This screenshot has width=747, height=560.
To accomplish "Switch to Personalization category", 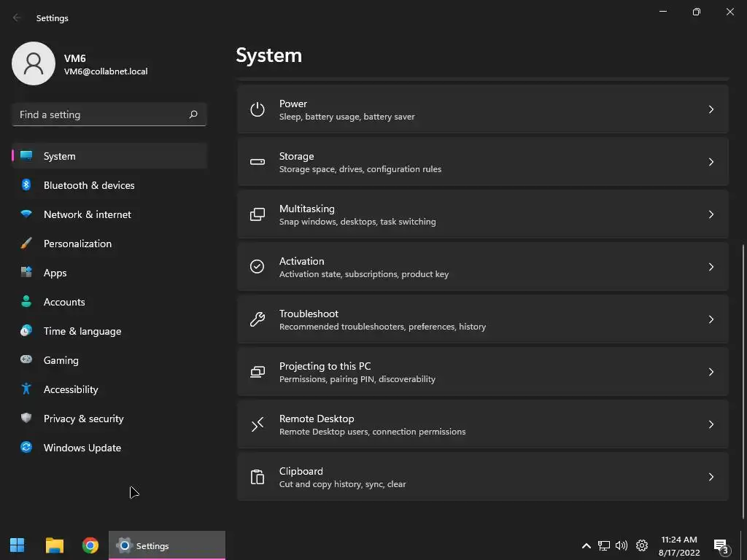I will pyautogui.click(x=109, y=244).
